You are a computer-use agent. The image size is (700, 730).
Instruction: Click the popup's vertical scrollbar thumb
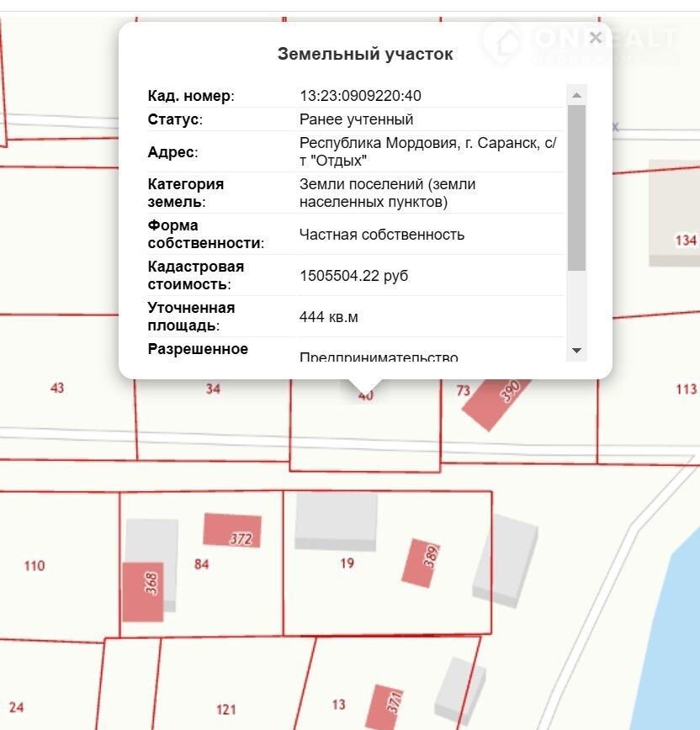(576, 185)
